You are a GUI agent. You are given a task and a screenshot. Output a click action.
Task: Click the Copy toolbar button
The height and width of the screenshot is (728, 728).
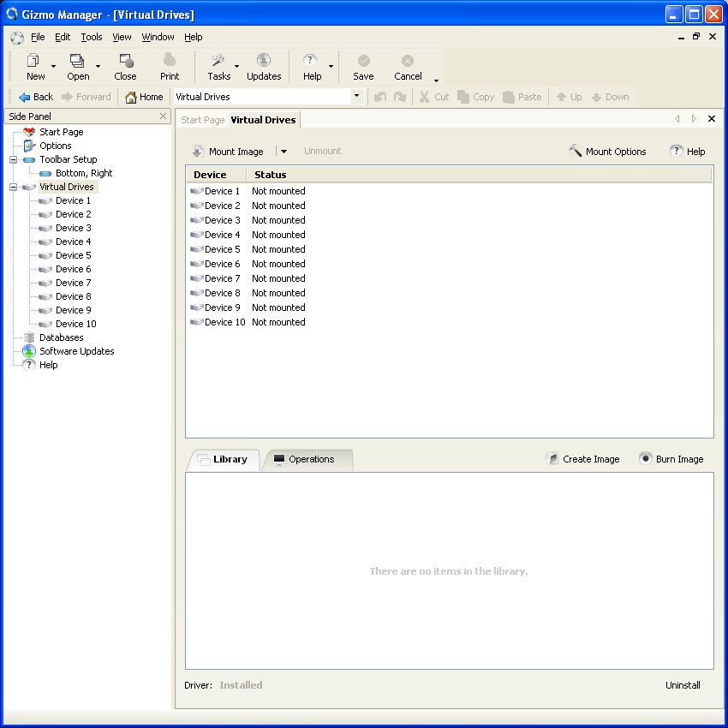[476, 97]
